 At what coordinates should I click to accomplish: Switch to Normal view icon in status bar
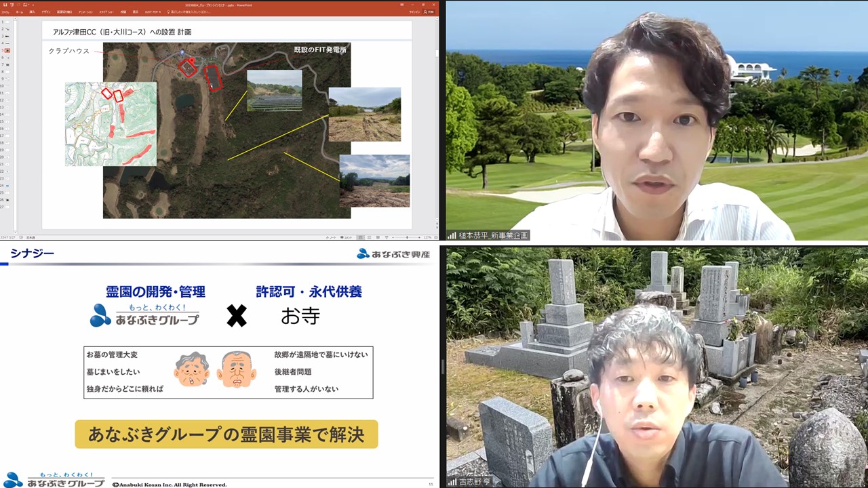[x=361, y=237]
